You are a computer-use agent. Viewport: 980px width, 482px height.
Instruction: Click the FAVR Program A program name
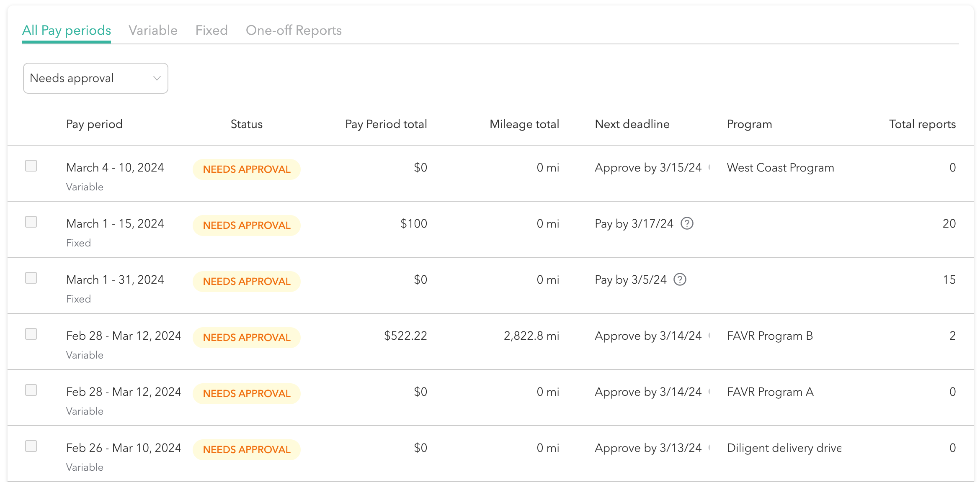(770, 392)
